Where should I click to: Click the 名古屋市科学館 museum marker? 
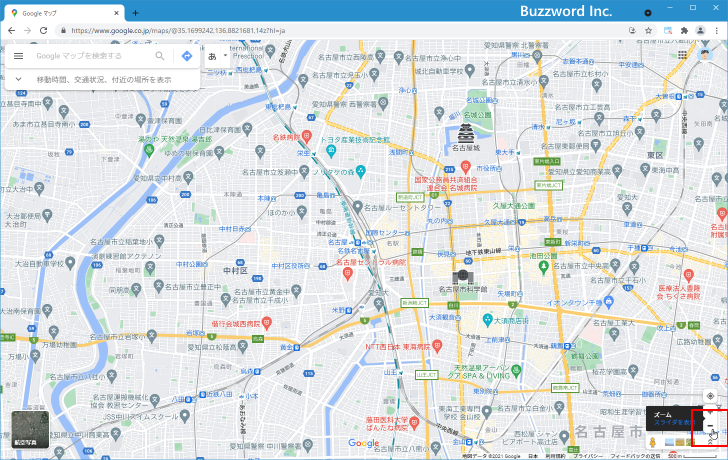point(463,277)
